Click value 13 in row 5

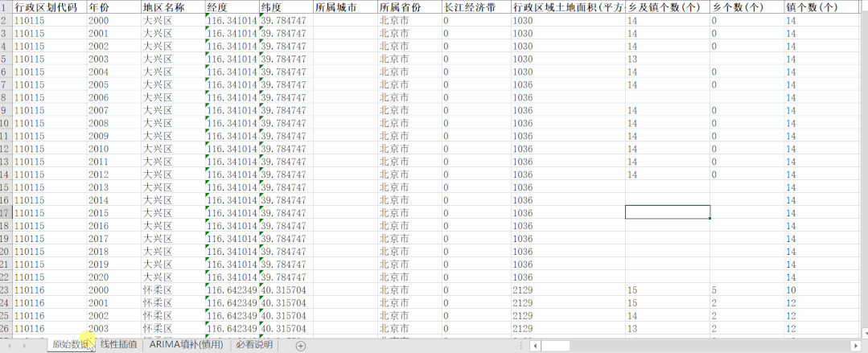tap(668, 60)
